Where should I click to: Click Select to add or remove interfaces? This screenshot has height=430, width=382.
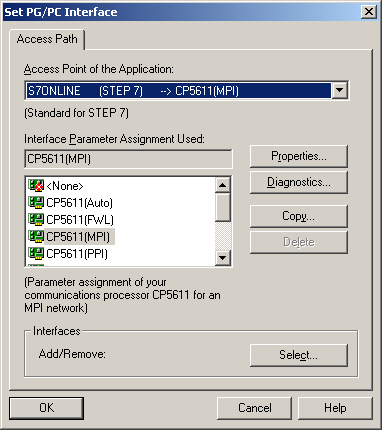pos(299,355)
